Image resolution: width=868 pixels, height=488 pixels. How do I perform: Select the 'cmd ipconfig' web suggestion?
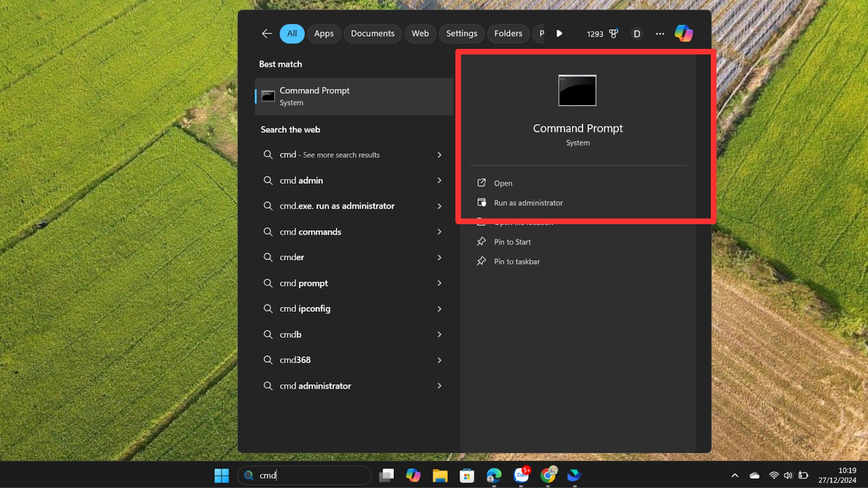354,309
